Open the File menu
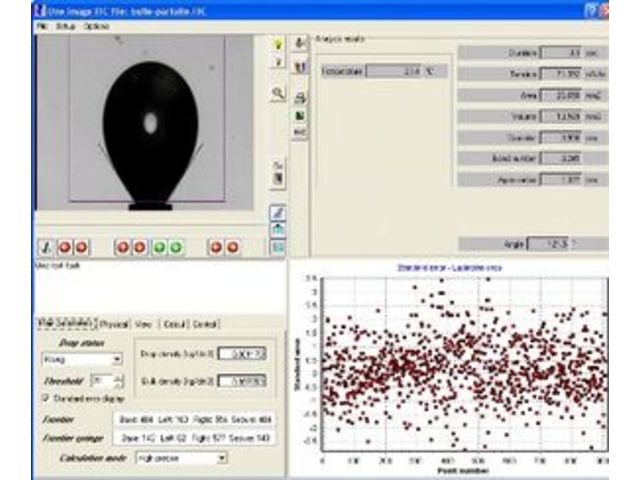640x480 pixels. point(42,26)
